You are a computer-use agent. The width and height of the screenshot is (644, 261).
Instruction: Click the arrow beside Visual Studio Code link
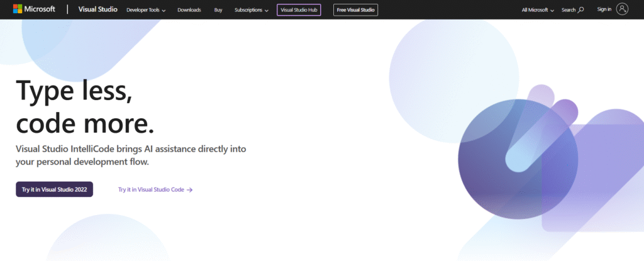pos(189,190)
